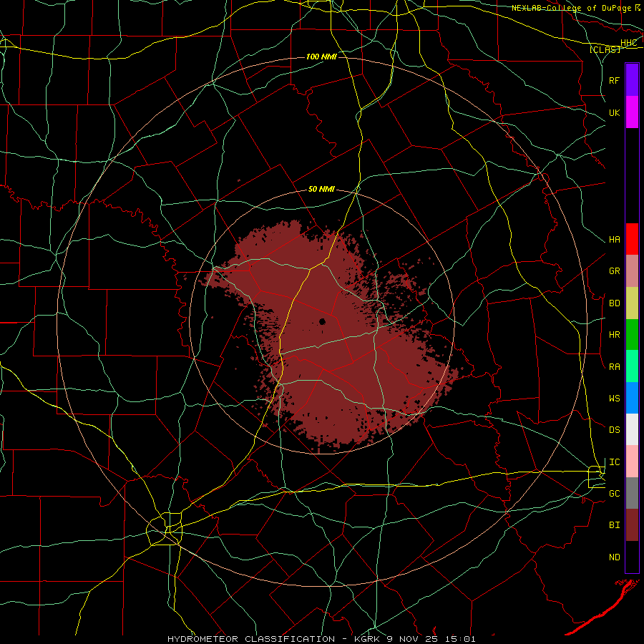Click the black radar site dot
Screen dimensions: 644x644
coord(322,321)
